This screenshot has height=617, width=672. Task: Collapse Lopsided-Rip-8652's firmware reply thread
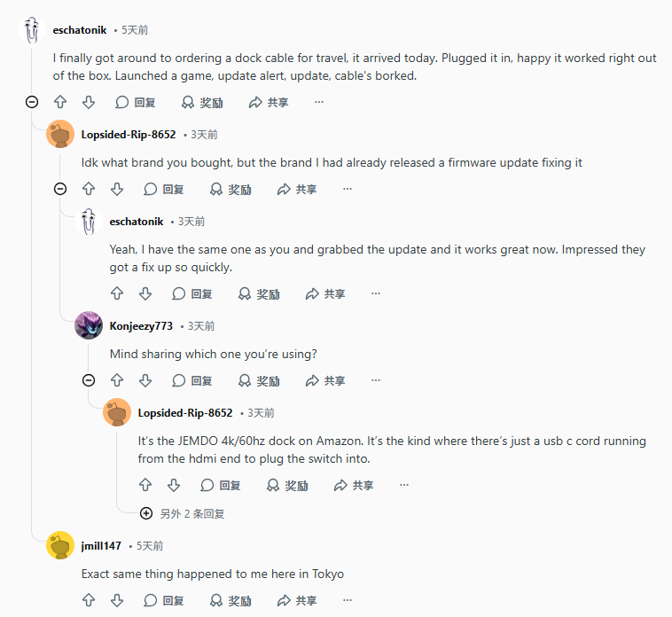[60, 190]
